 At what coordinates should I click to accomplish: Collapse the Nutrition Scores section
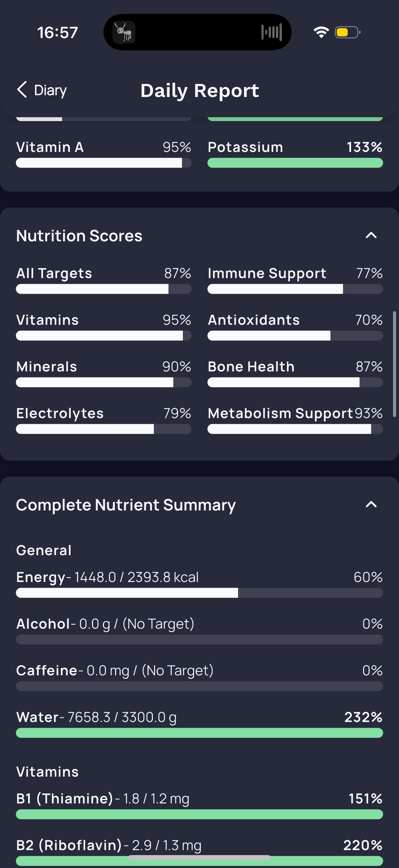tap(371, 235)
